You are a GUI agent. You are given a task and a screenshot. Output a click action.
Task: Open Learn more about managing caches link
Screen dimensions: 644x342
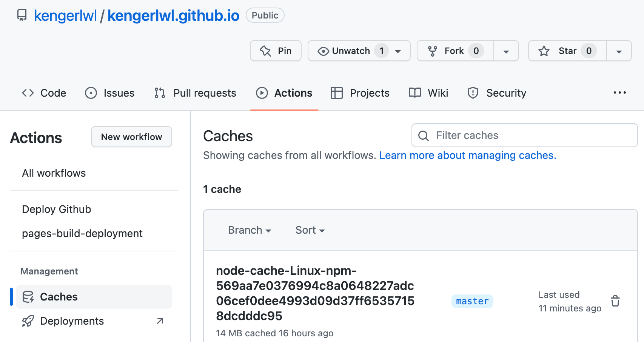tap(468, 155)
